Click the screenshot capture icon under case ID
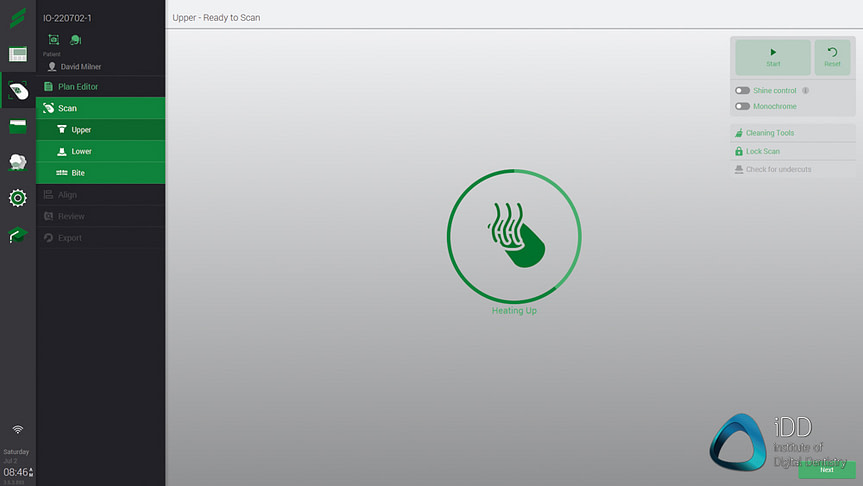Viewport: 863px width, 486px height. tap(54, 39)
